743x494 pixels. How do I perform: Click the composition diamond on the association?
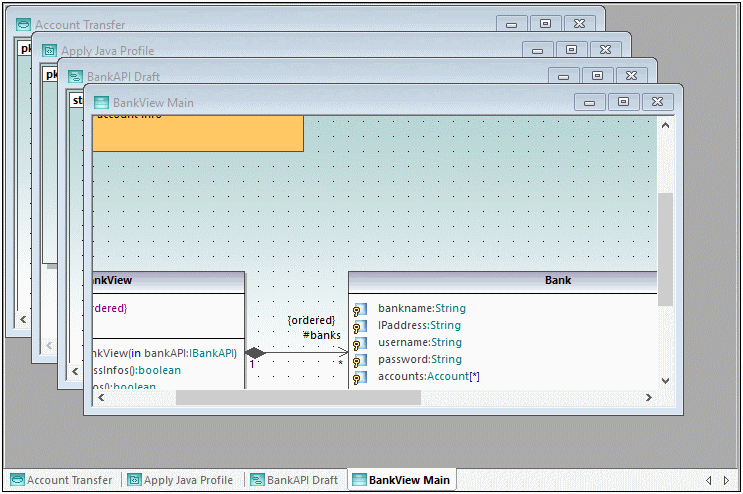[255, 352]
